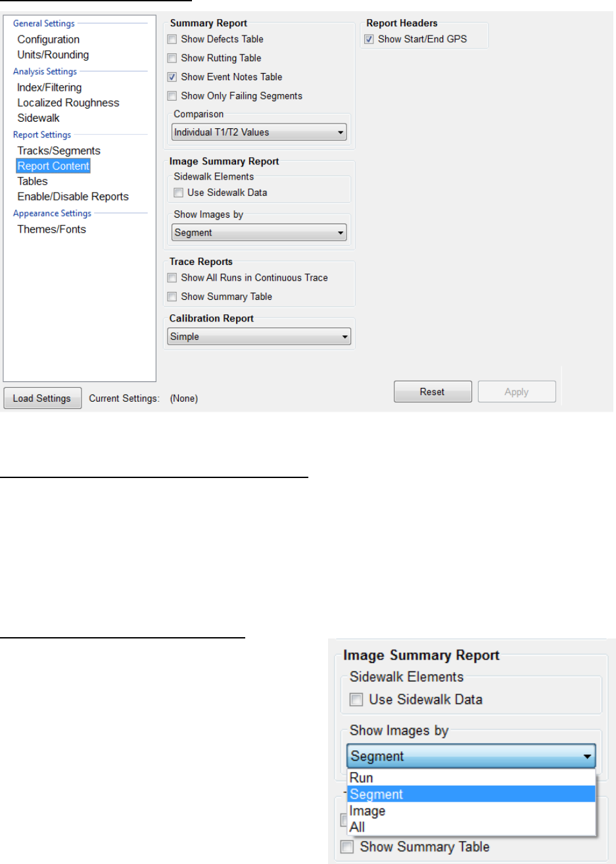Enable Show All Runs in Continuous Trace
This screenshot has height=864, width=616.
172,277
